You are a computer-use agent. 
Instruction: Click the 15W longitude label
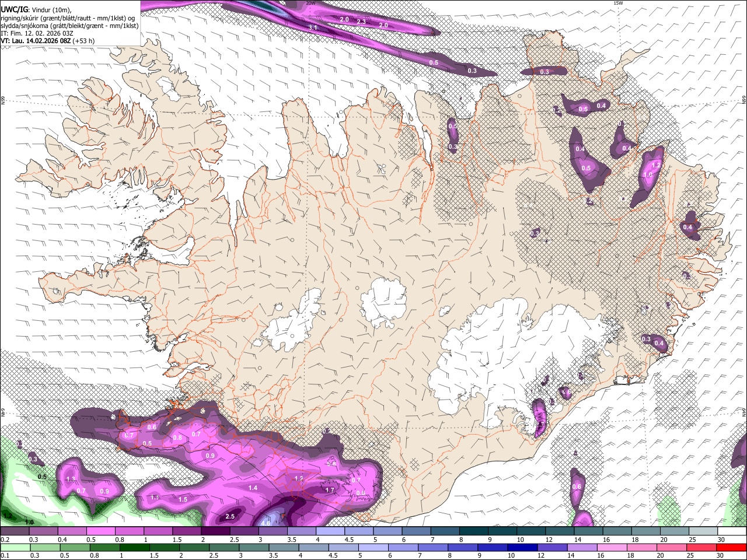(x=619, y=3)
